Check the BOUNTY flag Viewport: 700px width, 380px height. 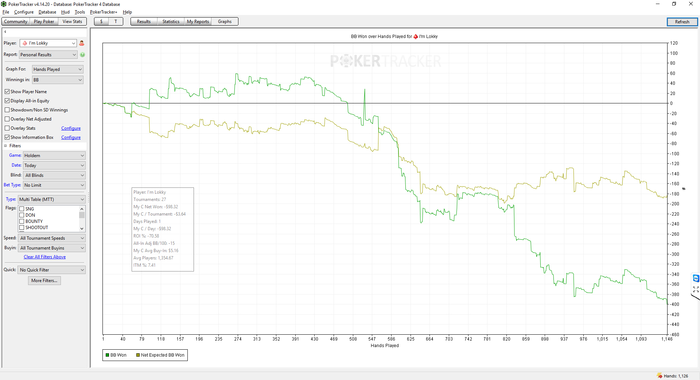pyautogui.click(x=21, y=221)
